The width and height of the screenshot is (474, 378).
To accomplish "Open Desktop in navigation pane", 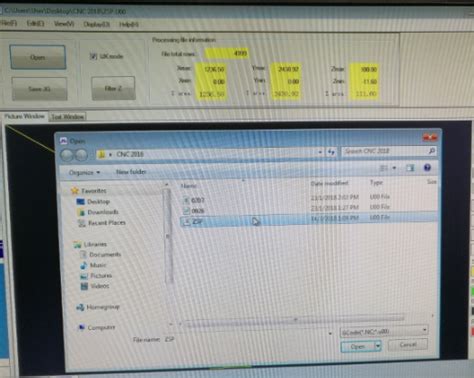I will [93, 201].
